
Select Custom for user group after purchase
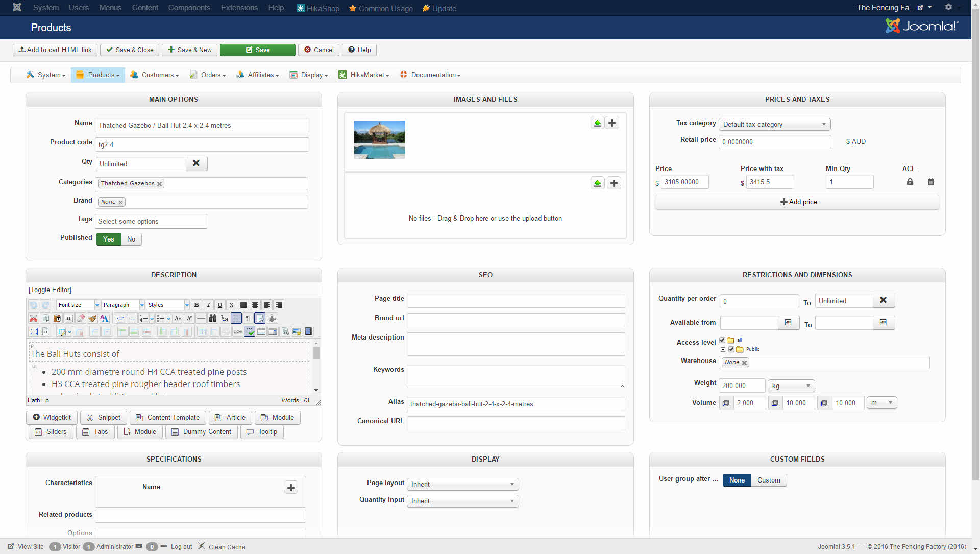(x=768, y=480)
